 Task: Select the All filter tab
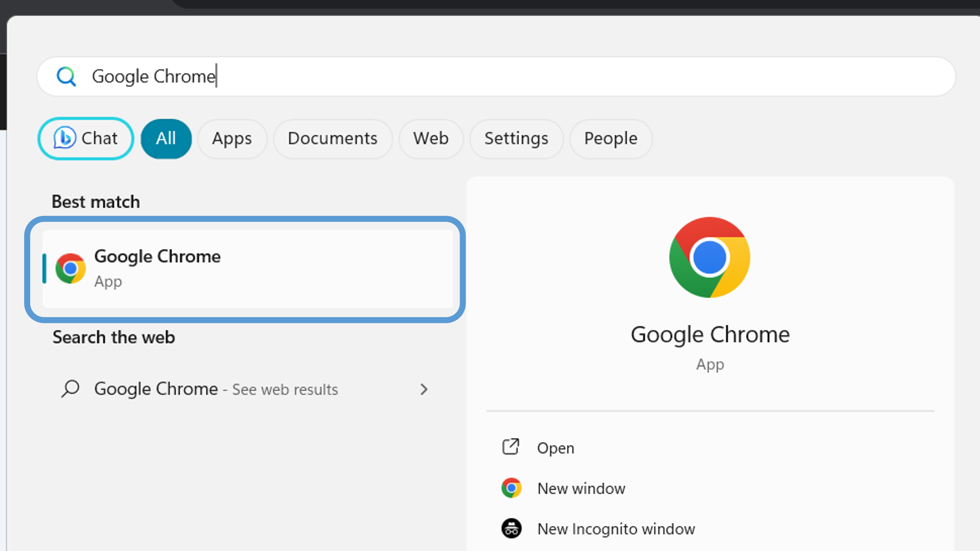pos(166,138)
